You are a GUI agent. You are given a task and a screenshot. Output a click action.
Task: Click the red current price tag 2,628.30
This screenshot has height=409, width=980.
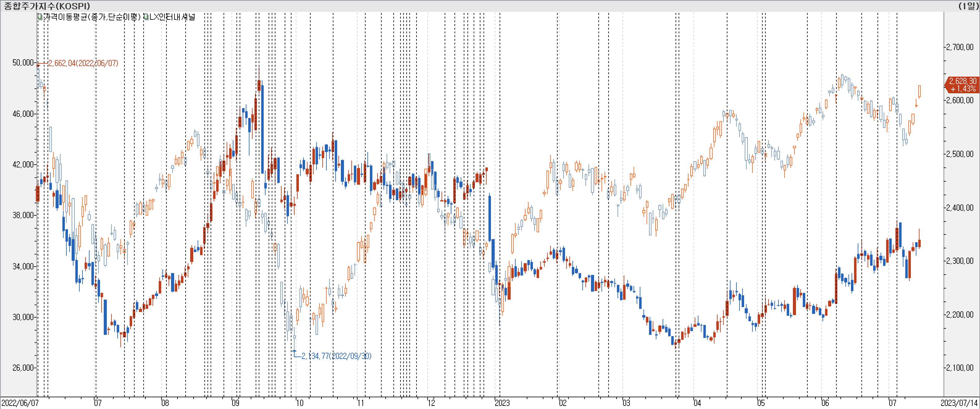pyautogui.click(x=962, y=84)
